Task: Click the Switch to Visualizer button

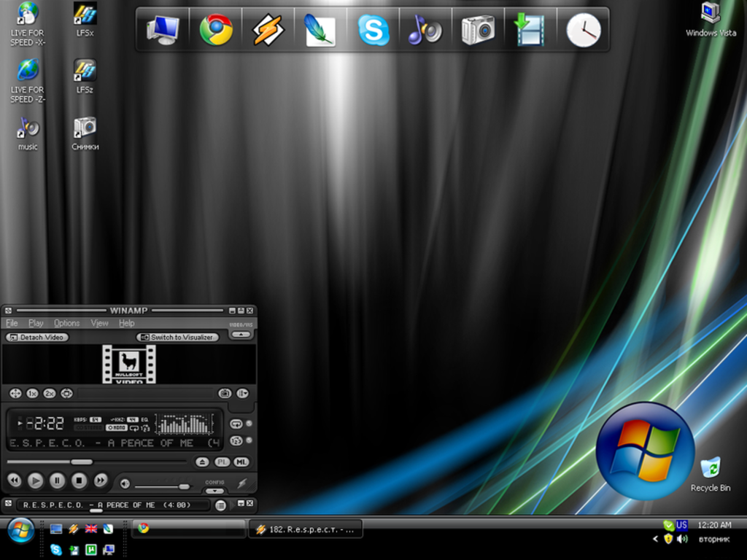Action: click(178, 337)
